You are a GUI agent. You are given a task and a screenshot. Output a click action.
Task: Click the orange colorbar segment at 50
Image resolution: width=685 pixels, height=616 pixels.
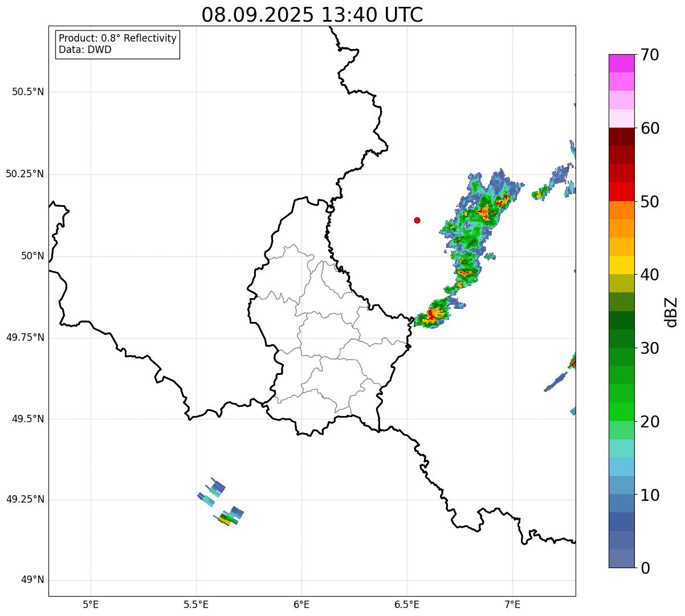622,210
